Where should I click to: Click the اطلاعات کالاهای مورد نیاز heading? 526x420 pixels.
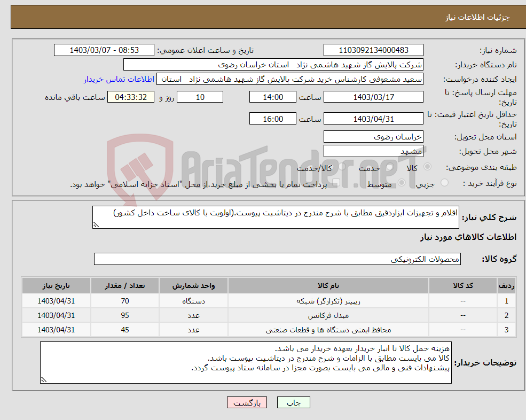pos(468,237)
